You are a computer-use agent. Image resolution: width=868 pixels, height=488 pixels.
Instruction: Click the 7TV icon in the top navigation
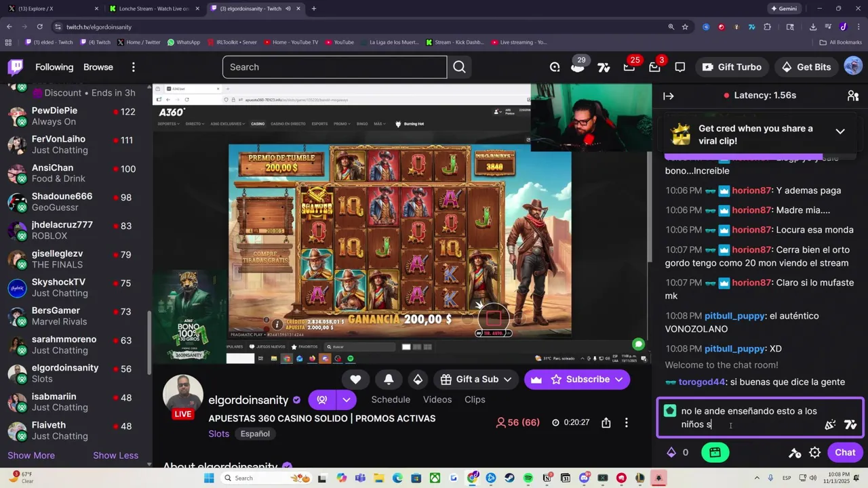(604, 67)
